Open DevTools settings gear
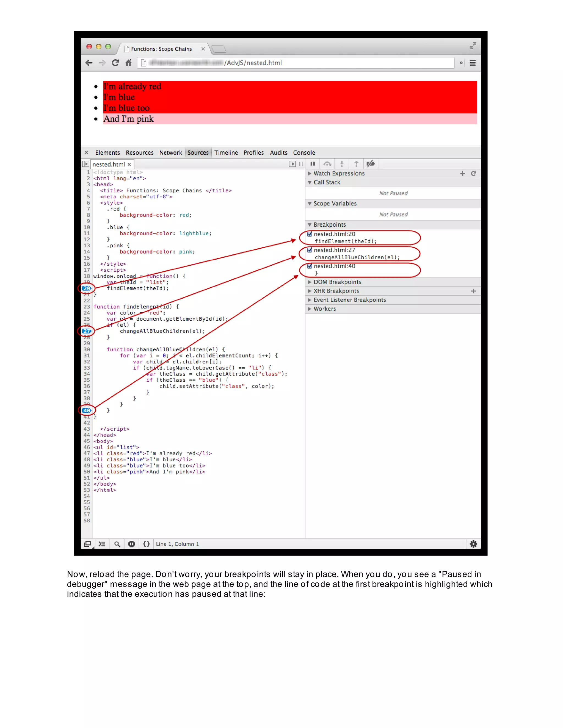The width and height of the screenshot is (563, 728). pos(473,544)
